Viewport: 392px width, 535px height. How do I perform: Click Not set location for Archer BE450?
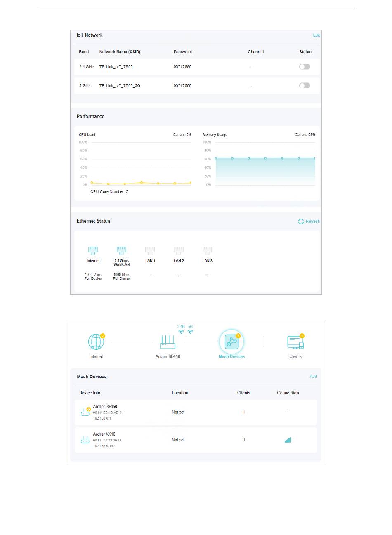tap(178, 412)
